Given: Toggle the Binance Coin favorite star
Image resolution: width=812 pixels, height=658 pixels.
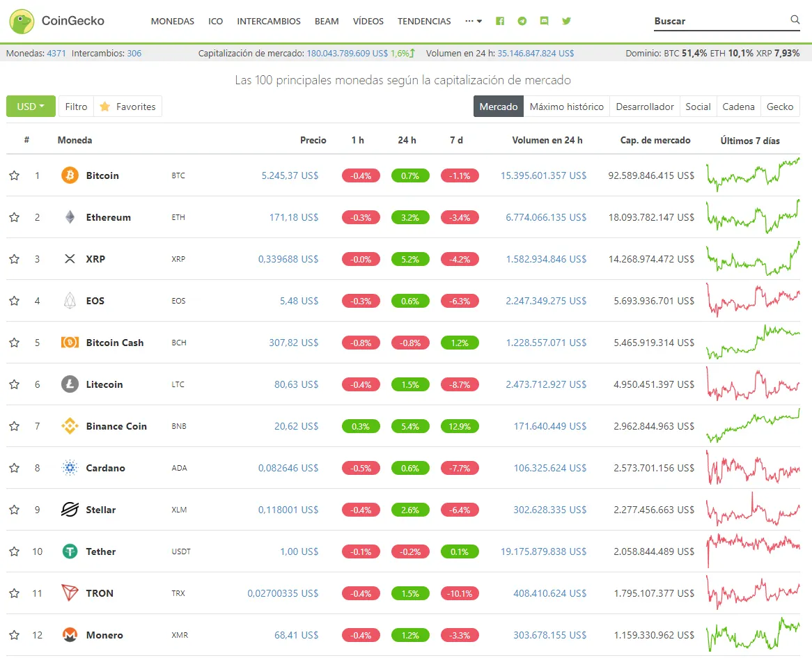Looking at the screenshot, I should (15, 426).
